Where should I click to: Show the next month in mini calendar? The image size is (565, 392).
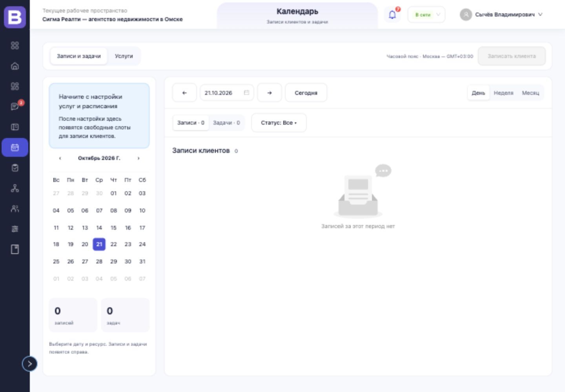point(139,158)
